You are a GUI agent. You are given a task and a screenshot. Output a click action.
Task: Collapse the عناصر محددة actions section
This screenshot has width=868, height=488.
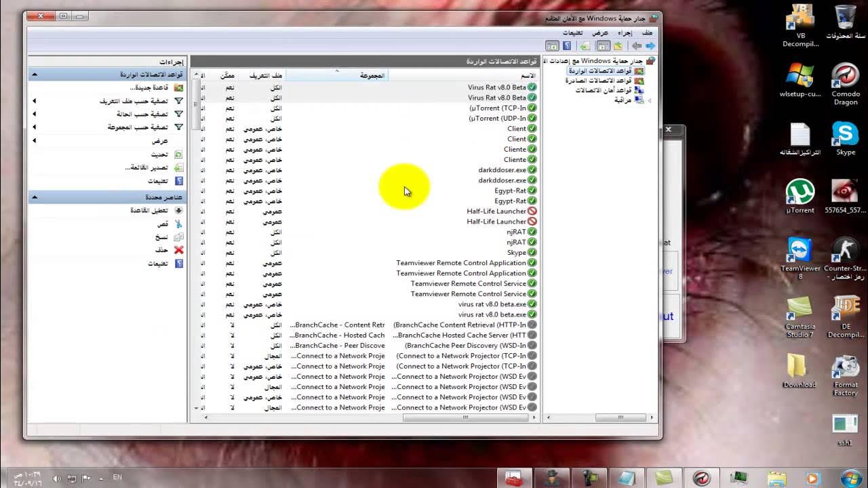click(35, 197)
